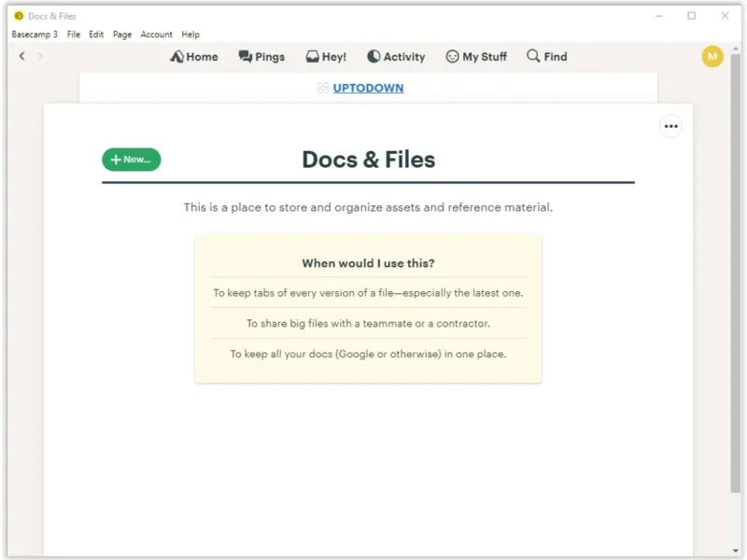Viewport: 747px width, 560px height.
Task: Open the Hey! notifications inbox
Action: pyautogui.click(x=326, y=57)
